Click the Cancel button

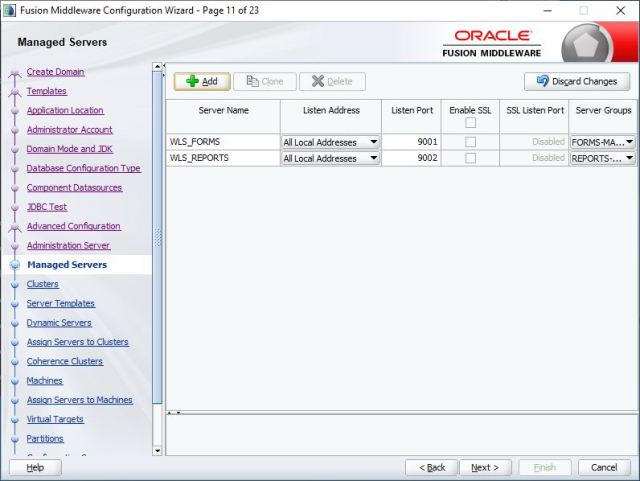[x=604, y=468]
